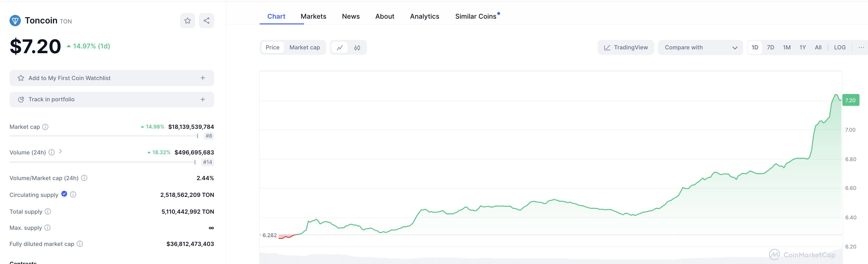Click total supply 5,110,442,992 TON
The image size is (868, 264).
[x=188, y=212]
